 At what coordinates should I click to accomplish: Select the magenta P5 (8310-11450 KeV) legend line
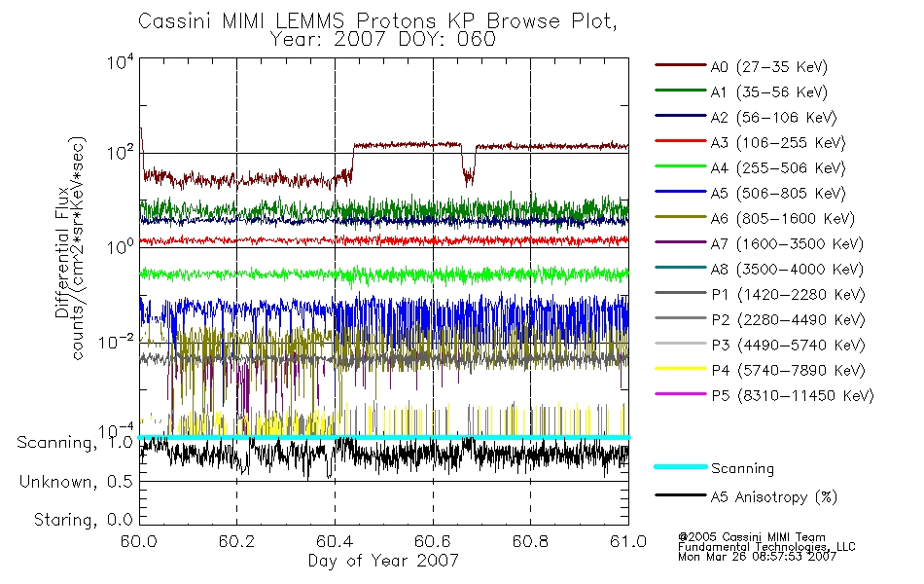[x=681, y=393]
